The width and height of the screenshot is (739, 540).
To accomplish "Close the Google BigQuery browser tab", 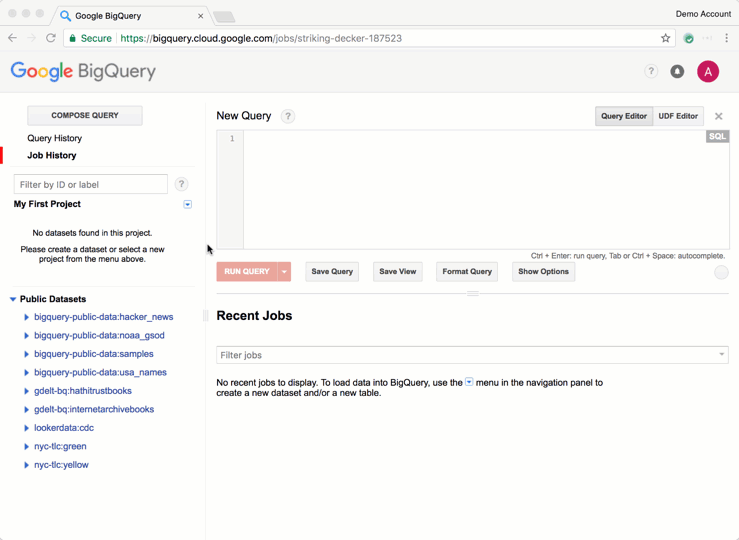I will point(200,16).
